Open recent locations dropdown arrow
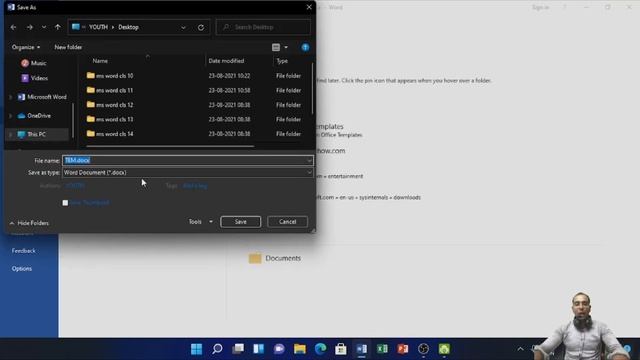This screenshot has width=640, height=360. [44, 27]
